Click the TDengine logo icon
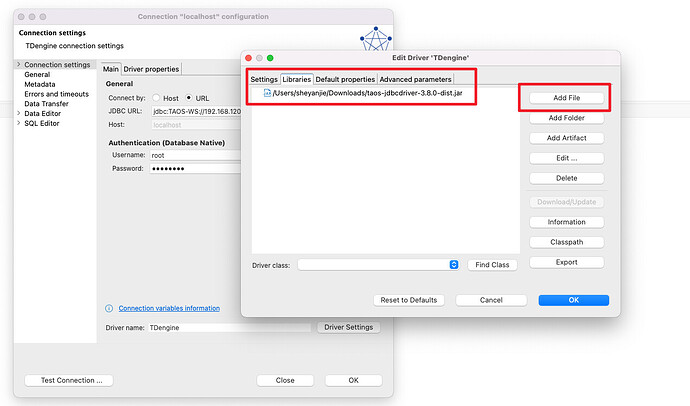The width and height of the screenshot is (690, 406). tap(374, 39)
